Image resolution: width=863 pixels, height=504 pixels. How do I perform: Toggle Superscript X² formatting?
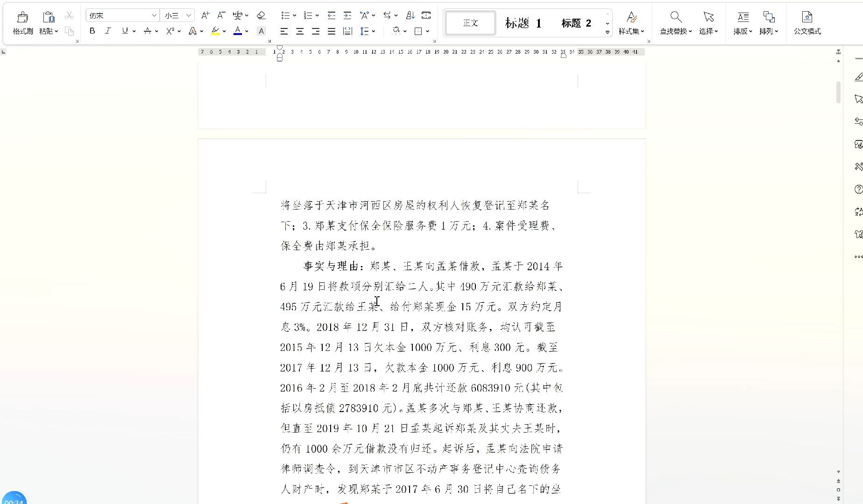(x=170, y=31)
